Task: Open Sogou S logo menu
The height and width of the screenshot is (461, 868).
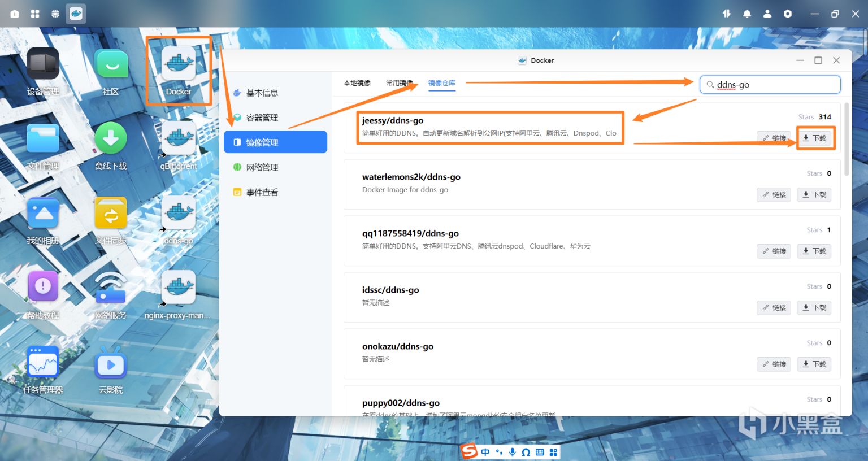Action: pos(469,451)
